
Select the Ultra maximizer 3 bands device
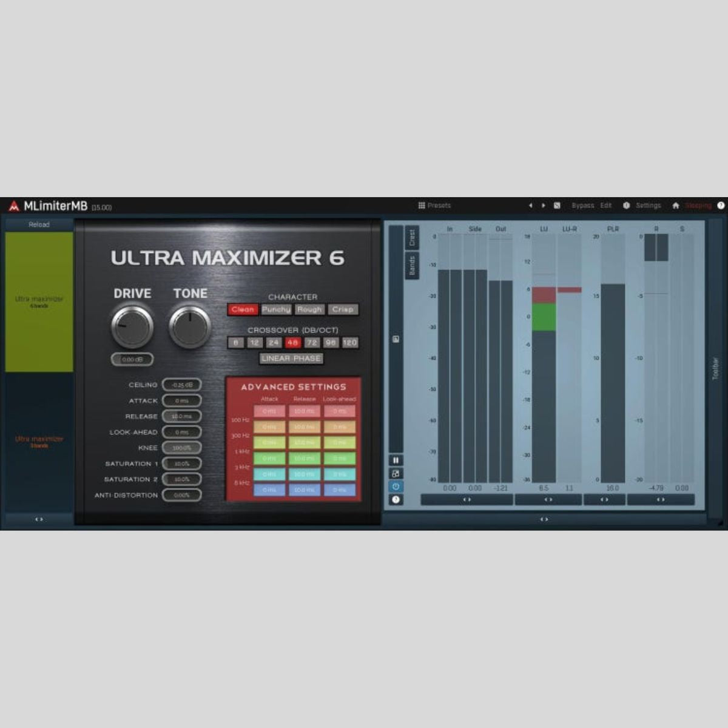tap(39, 442)
